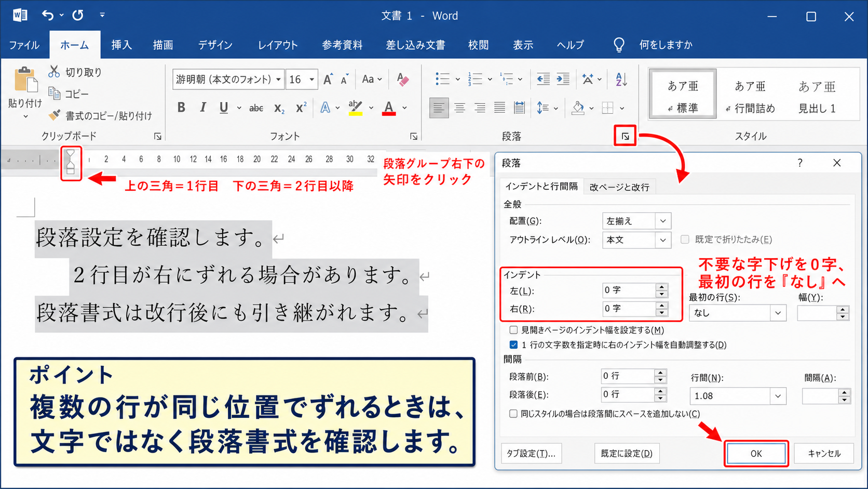Center align text
Screen dimensions: 868x489
pyautogui.click(x=459, y=108)
